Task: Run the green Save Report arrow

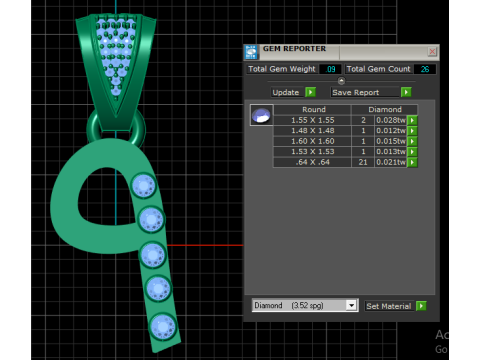Action: pyautogui.click(x=406, y=92)
